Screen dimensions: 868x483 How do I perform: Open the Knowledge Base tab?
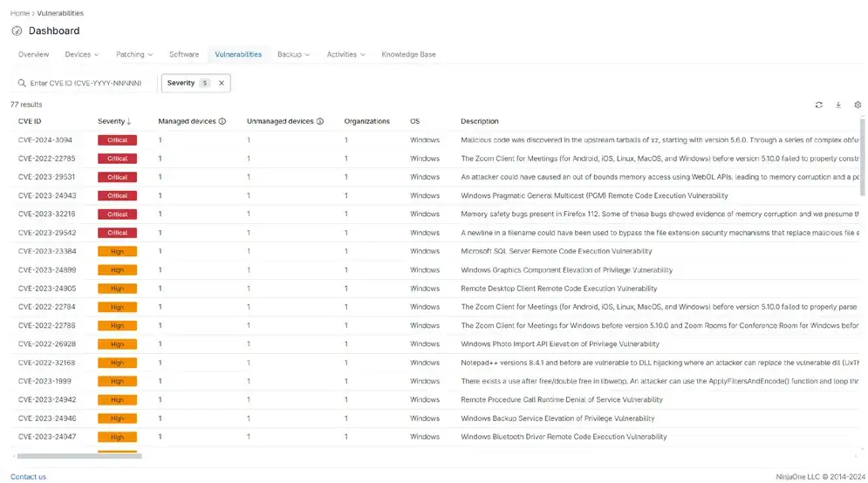click(x=408, y=54)
